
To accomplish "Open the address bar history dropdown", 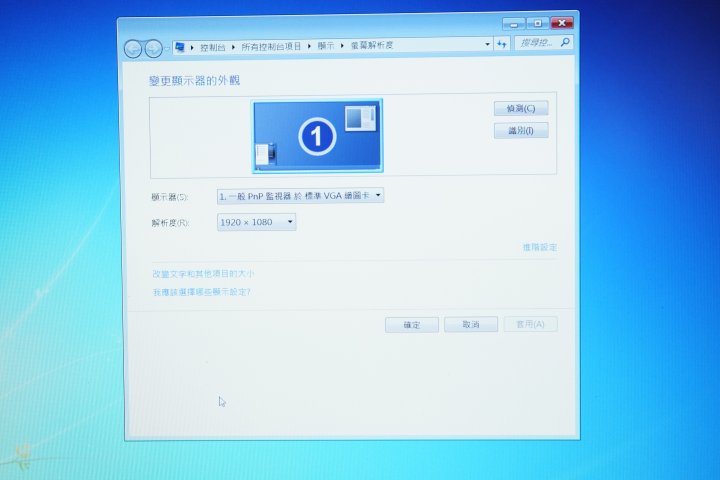I will (487, 44).
